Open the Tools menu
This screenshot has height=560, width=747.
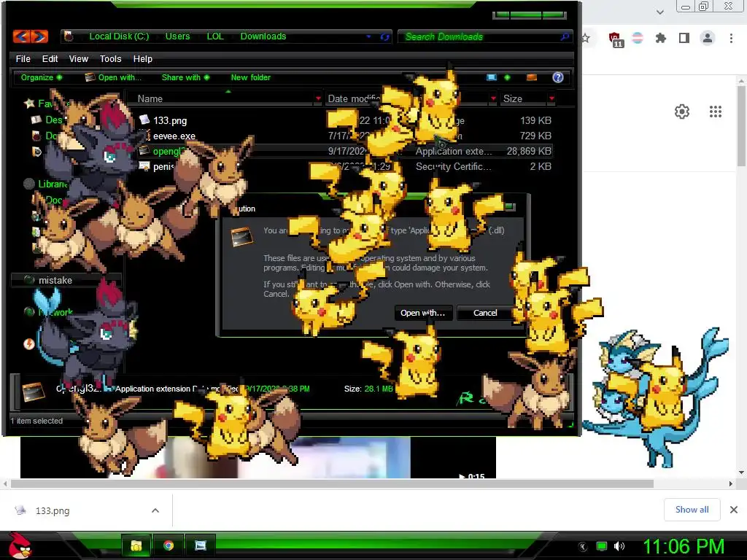(111, 58)
